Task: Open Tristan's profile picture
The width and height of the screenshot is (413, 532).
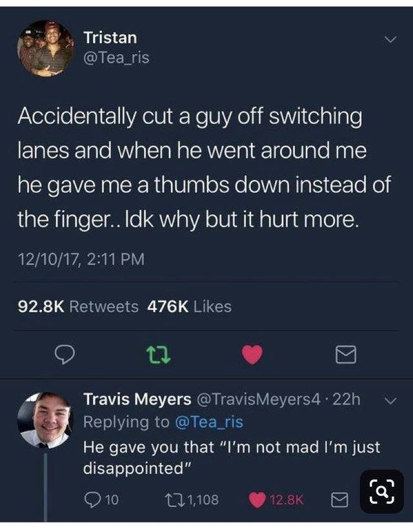Action: [x=46, y=48]
